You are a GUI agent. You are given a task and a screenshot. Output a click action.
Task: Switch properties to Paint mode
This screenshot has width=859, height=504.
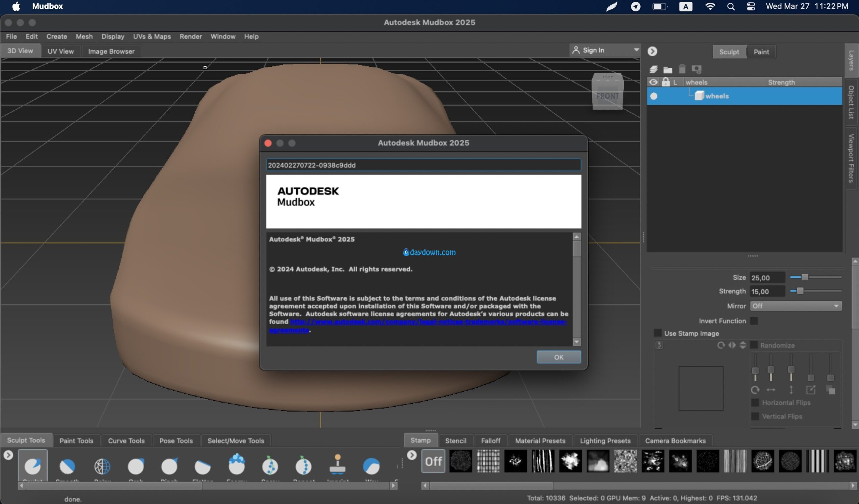click(761, 52)
